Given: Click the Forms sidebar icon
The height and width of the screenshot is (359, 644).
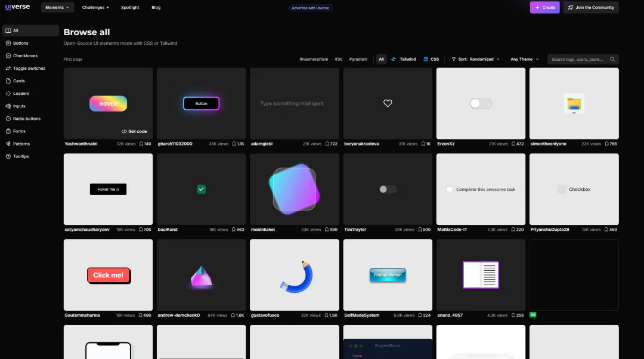Looking at the screenshot, I should tap(8, 131).
